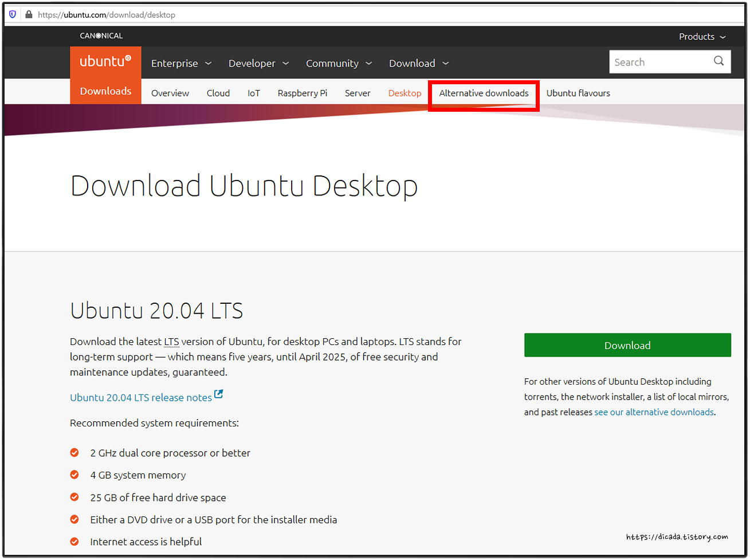The height and width of the screenshot is (560, 750).
Task: Expand the Products dropdown
Action: tap(702, 36)
